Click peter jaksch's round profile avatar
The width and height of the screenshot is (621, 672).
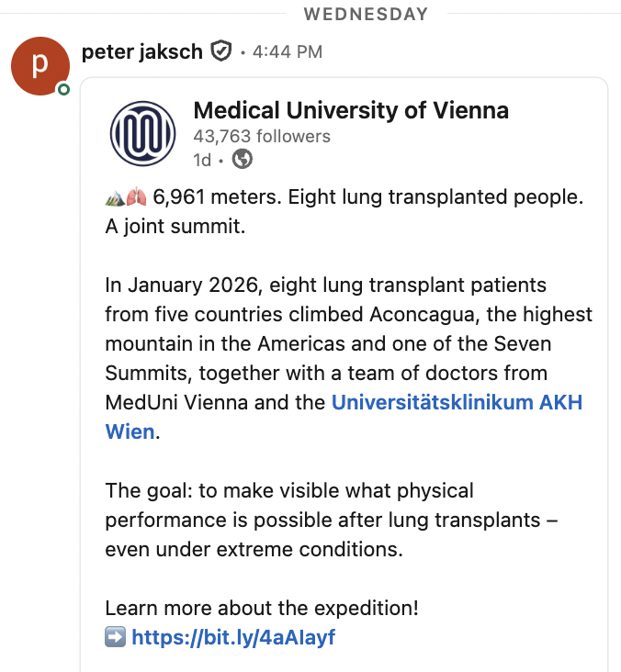40,66
